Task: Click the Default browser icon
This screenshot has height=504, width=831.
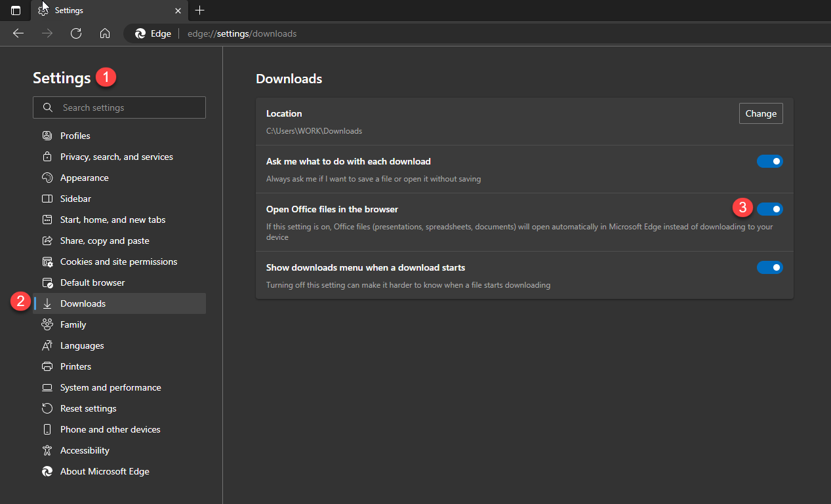Action: (47, 282)
